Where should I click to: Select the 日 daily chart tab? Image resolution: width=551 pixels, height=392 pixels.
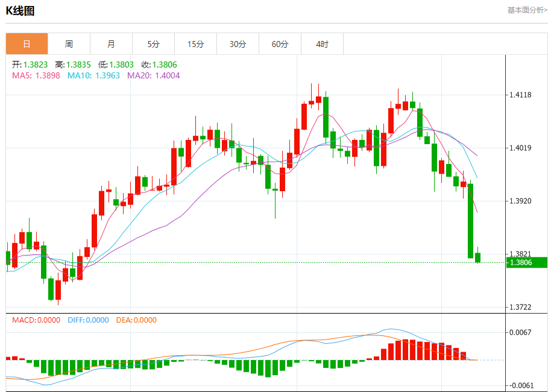pyautogui.click(x=27, y=44)
